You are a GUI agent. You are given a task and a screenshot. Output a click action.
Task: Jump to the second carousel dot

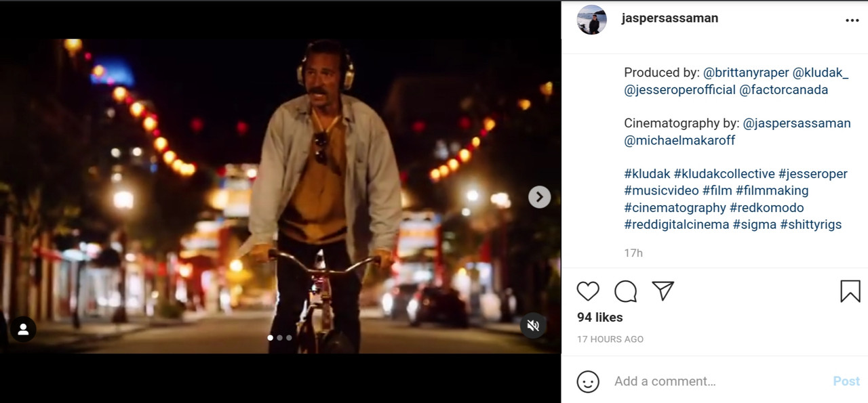279,337
